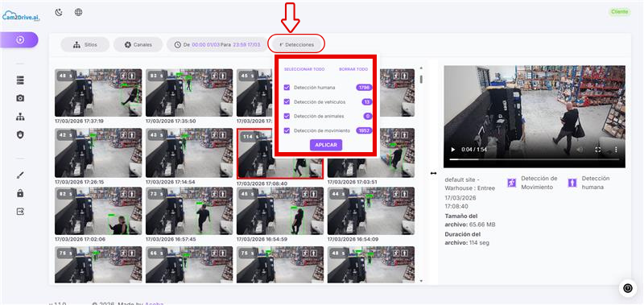The image size is (644, 305).
Task: Open the Canales filter dropdown
Action: coord(138,44)
